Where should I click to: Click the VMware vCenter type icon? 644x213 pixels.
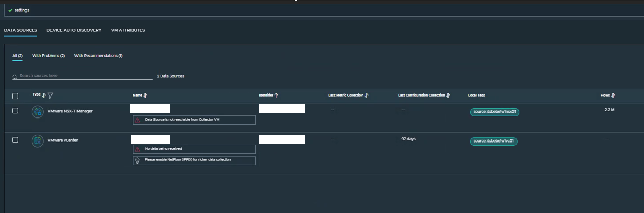pos(37,140)
